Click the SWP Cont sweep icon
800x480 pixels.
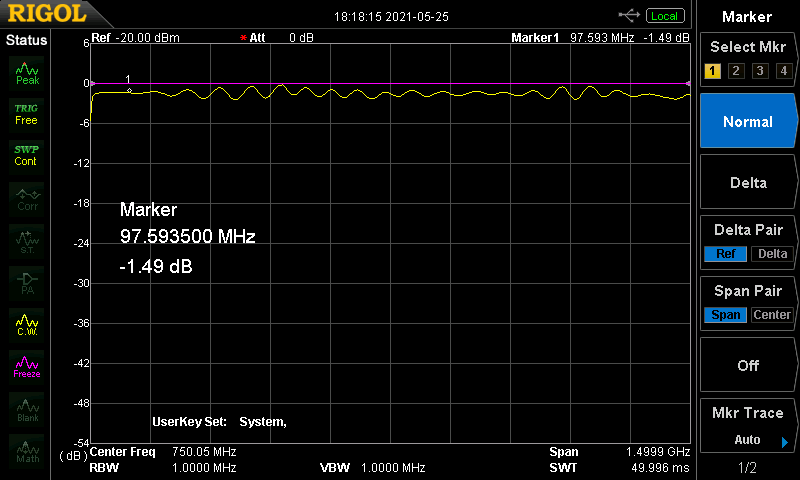pyautogui.click(x=27, y=156)
